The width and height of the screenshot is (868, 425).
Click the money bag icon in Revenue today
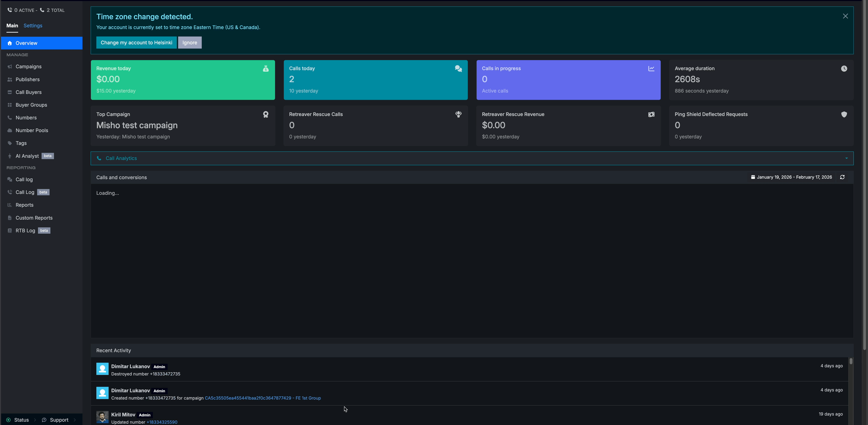(x=266, y=69)
